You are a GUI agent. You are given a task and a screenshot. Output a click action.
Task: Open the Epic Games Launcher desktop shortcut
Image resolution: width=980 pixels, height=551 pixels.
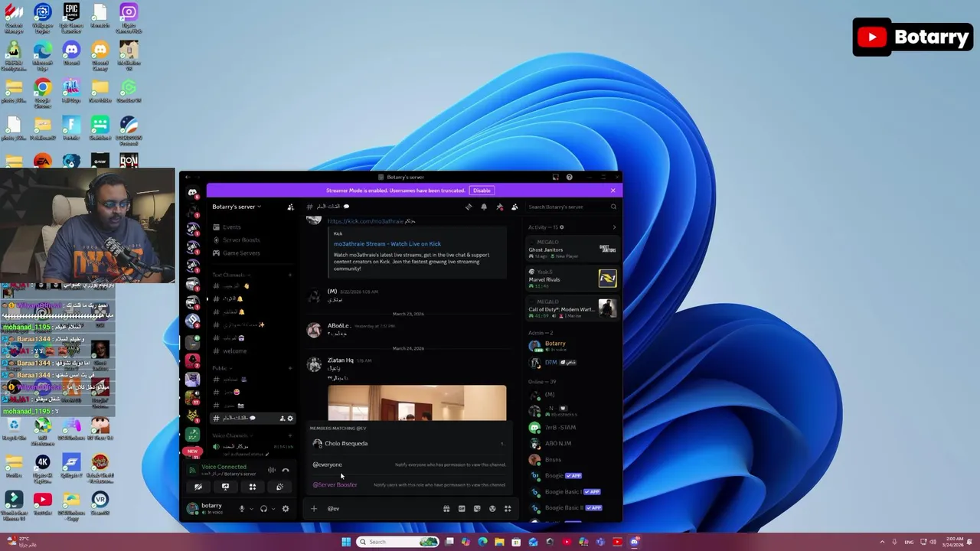pyautogui.click(x=71, y=18)
